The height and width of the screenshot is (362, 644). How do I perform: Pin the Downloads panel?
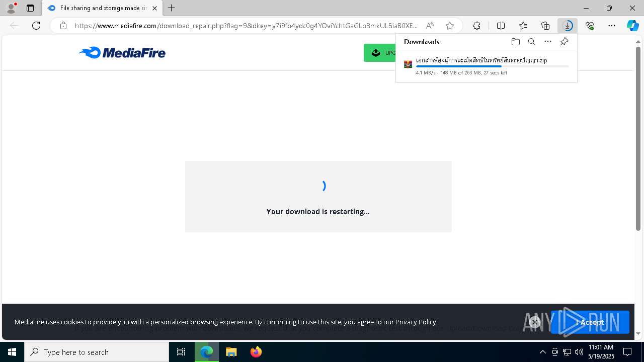point(564,42)
